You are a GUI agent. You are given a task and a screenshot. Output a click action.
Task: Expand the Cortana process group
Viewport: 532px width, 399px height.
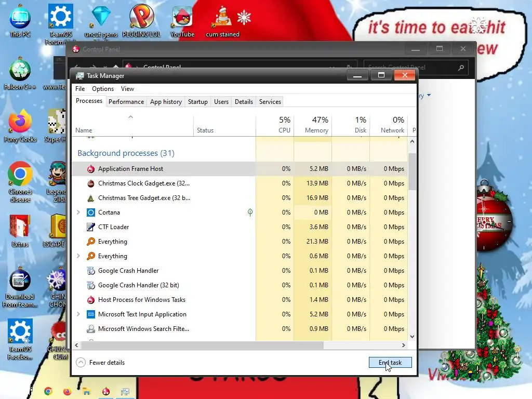78,212
